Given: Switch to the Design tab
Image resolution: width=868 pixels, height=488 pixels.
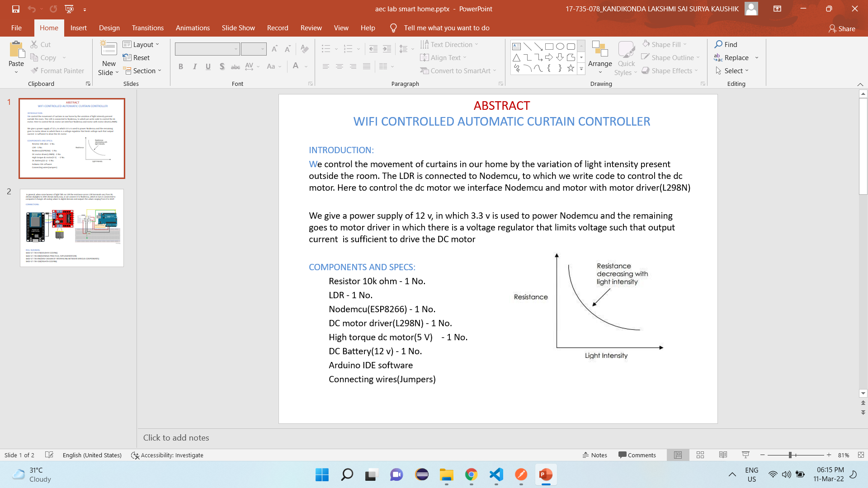Looking at the screenshot, I should pyautogui.click(x=109, y=28).
